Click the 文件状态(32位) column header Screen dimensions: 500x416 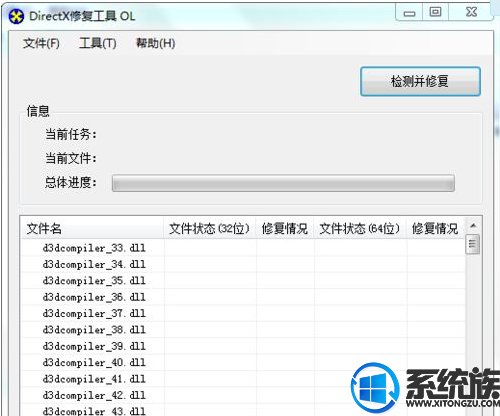pos(210,228)
